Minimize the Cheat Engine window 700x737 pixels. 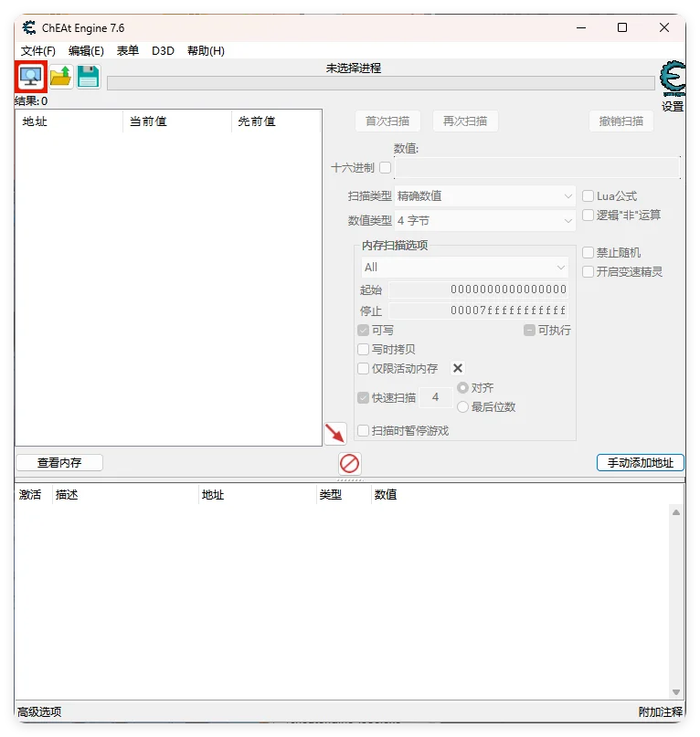[581, 27]
